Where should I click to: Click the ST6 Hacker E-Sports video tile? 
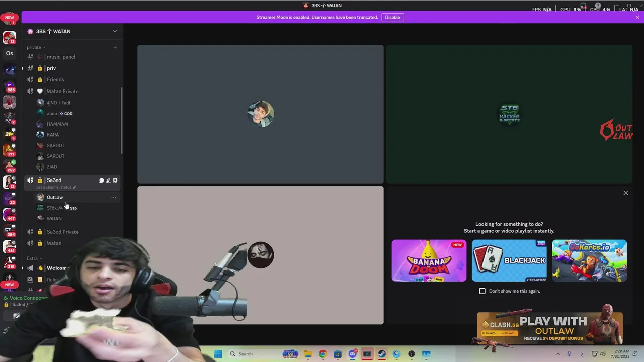[509, 114]
